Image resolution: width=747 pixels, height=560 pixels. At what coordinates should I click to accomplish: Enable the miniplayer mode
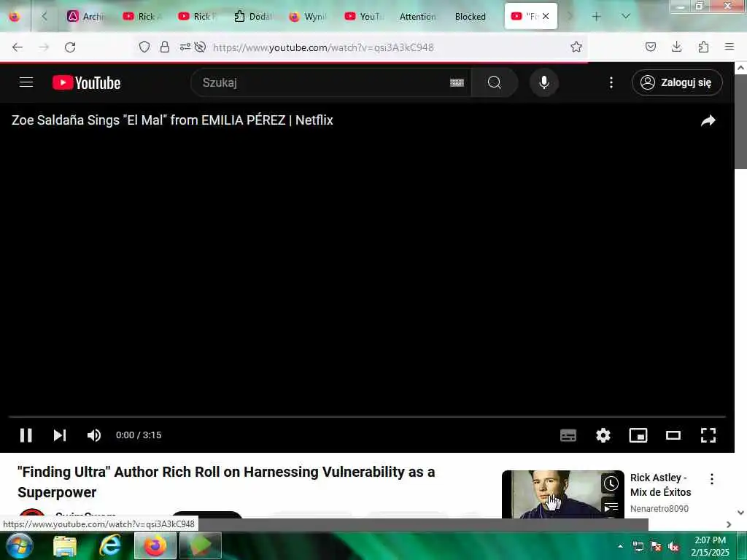(x=638, y=435)
